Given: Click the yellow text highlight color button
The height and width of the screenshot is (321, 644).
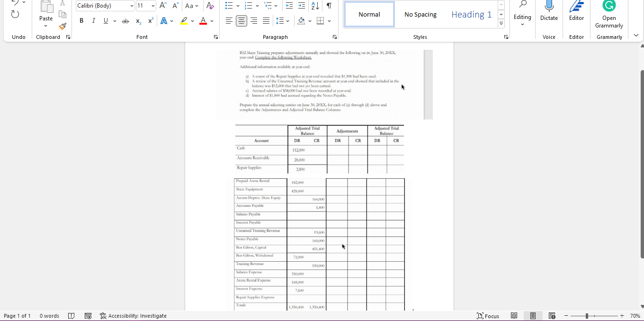Looking at the screenshot, I should click(x=184, y=21).
